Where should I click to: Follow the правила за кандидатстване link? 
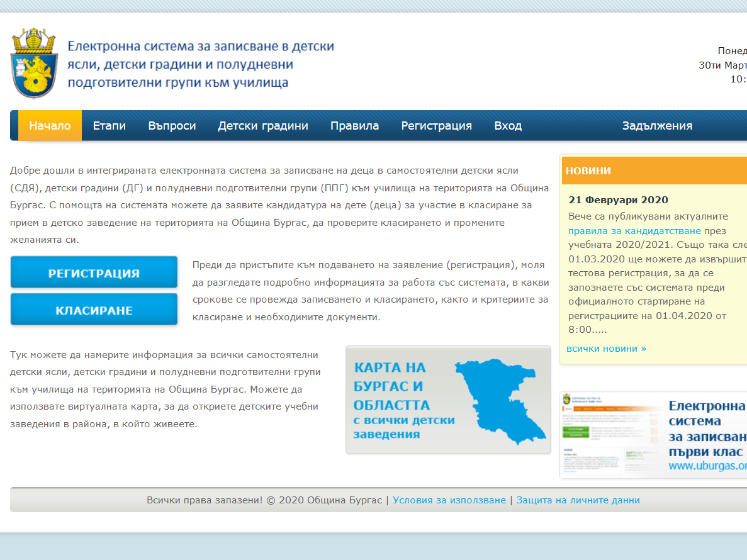(x=634, y=231)
